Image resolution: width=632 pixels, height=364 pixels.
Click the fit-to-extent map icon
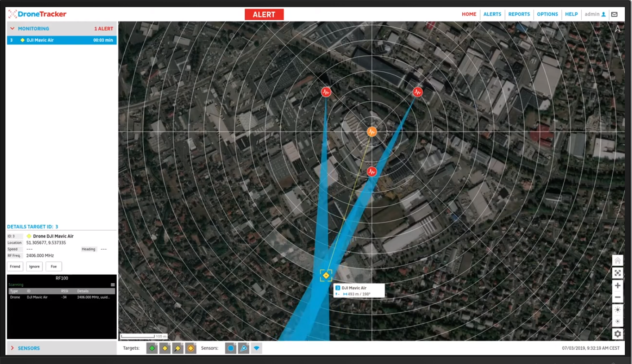[x=618, y=273]
